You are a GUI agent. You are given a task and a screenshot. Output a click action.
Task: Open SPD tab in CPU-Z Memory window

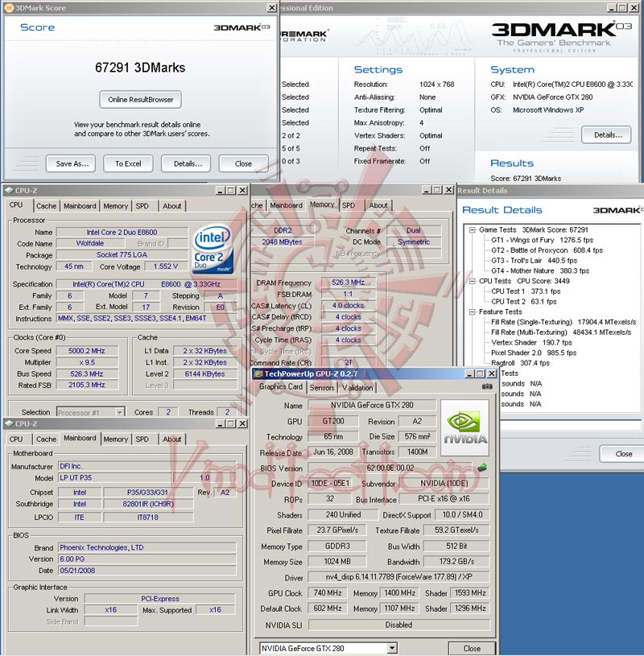(349, 205)
